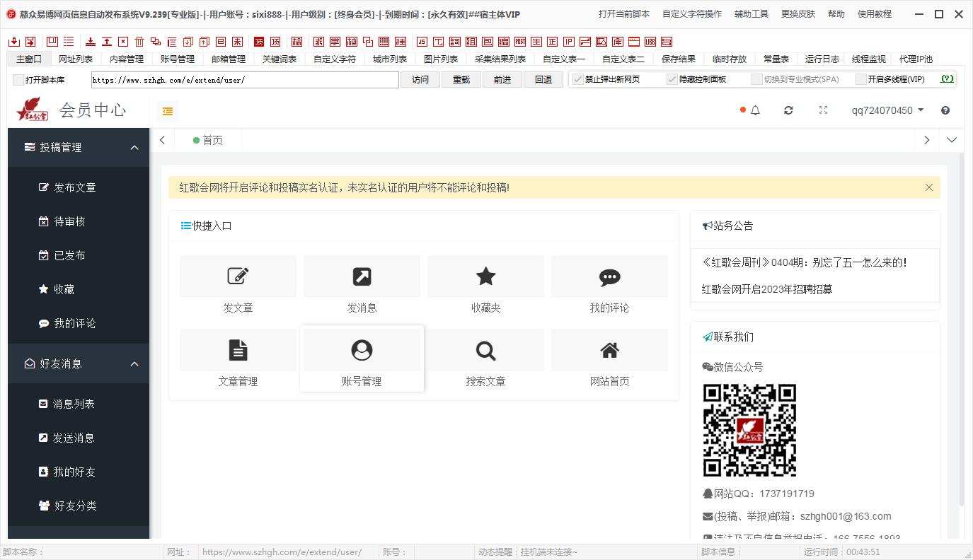
Task: Click the POST toolbar icon
Action: [x=520, y=42]
